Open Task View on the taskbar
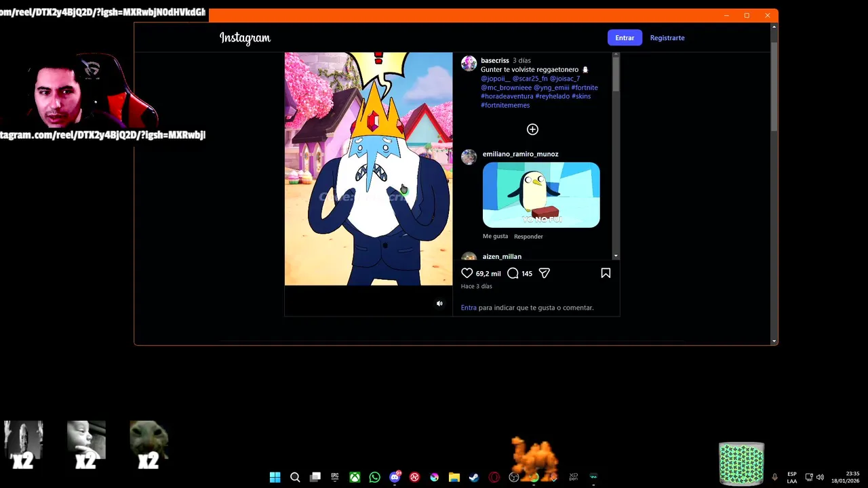The height and width of the screenshot is (488, 868). pyautogui.click(x=315, y=477)
